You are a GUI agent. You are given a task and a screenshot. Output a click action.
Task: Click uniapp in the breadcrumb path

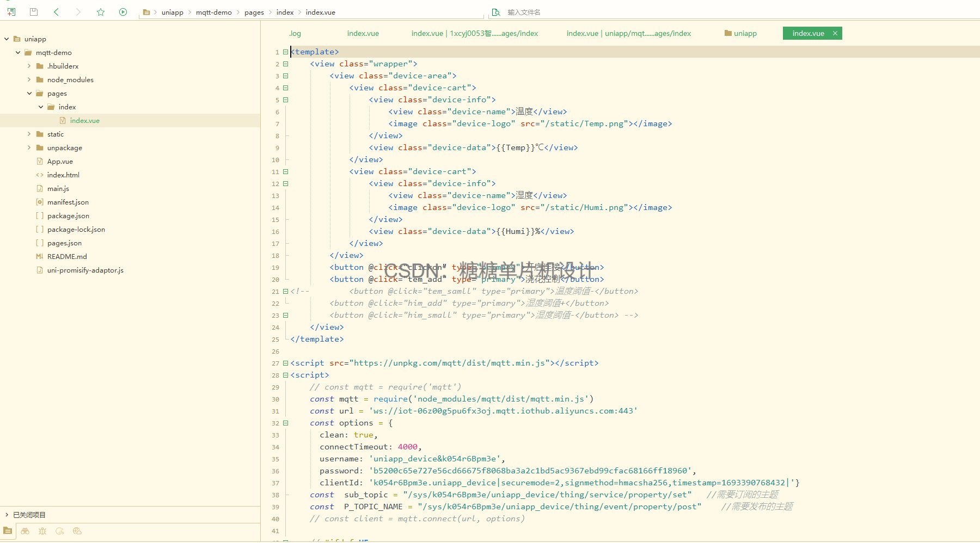tap(173, 12)
